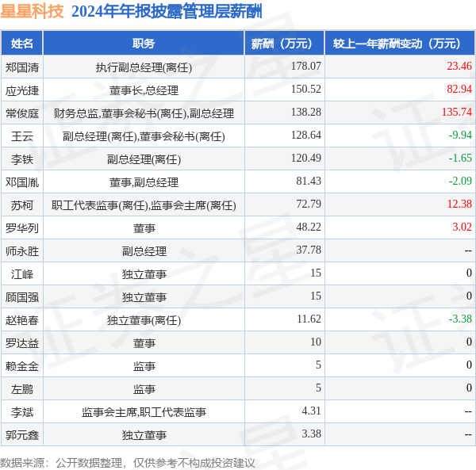
Task: Click salary value 128.64
Action: [306, 135]
